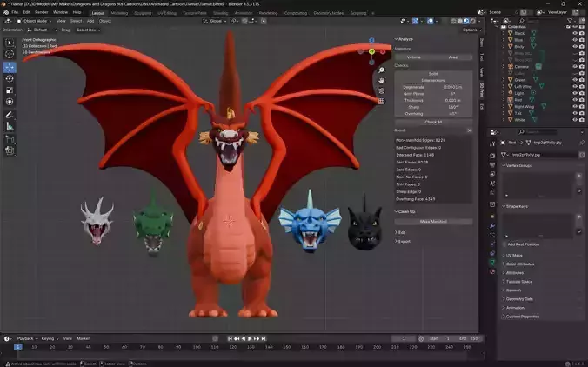Click the pan hand icon in the viewport
Screen dimensions: 588x367
pos(381,81)
